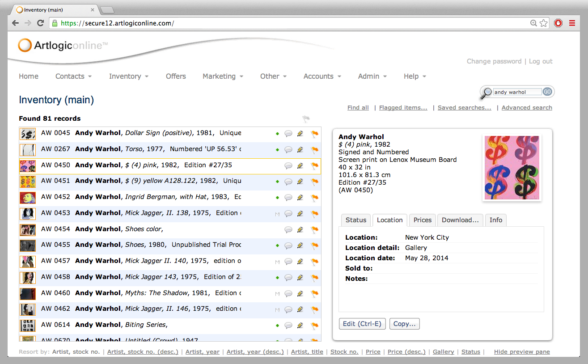The height and width of the screenshot is (364, 588).
Task: Expand the Inventory dropdown menu
Action: [x=129, y=76]
